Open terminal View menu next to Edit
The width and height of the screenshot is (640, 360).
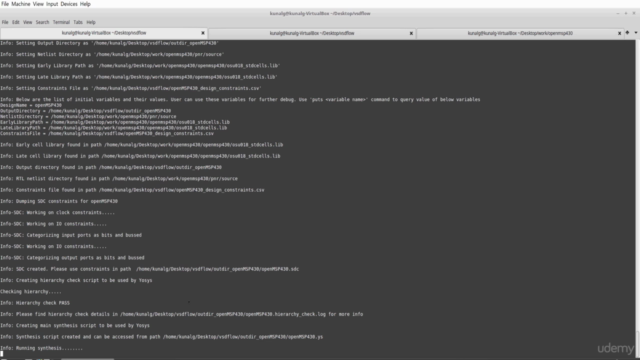27,22
